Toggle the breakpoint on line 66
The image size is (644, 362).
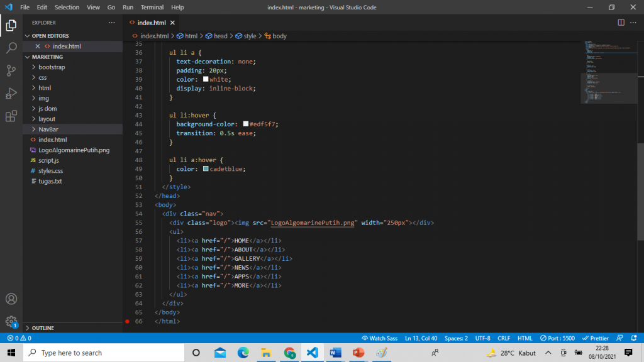(127, 321)
